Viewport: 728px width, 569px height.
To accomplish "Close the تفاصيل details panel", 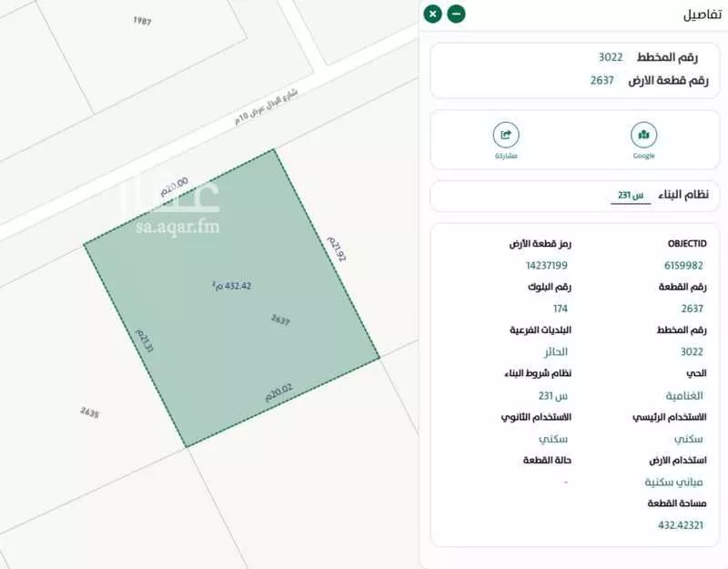I will coord(432,14).
